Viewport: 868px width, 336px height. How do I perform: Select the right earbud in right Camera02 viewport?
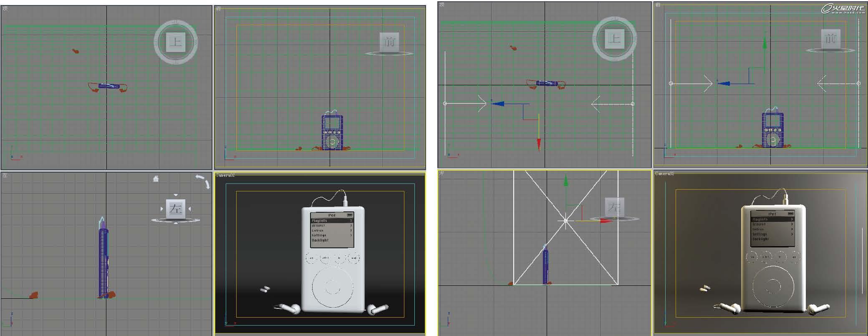819,308
